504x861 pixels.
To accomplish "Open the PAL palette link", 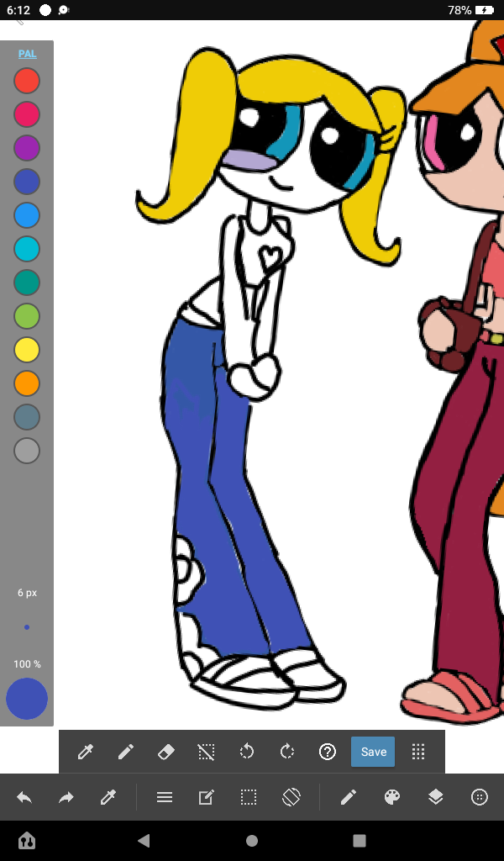I will (x=27, y=54).
